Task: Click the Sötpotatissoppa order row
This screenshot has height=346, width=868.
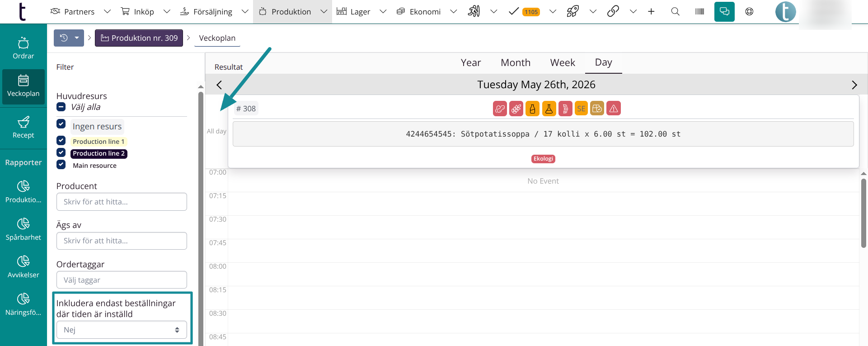Action: pos(543,134)
